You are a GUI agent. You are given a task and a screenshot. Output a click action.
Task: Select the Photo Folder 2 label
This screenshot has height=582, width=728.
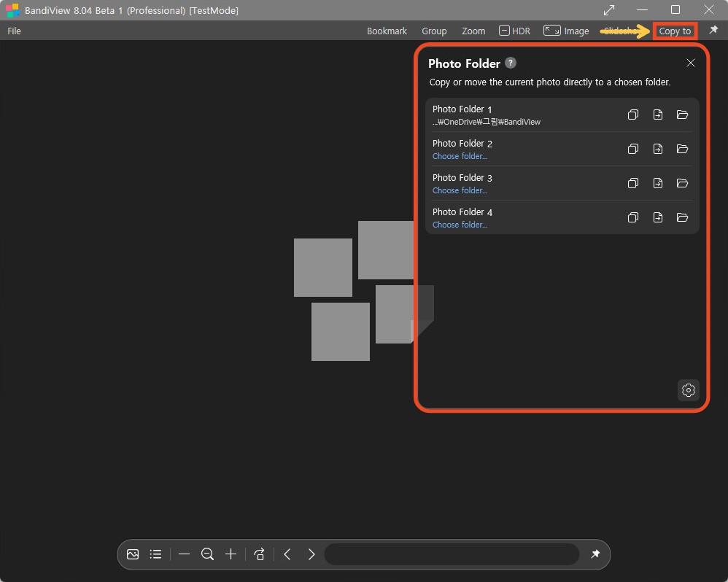[462, 144]
